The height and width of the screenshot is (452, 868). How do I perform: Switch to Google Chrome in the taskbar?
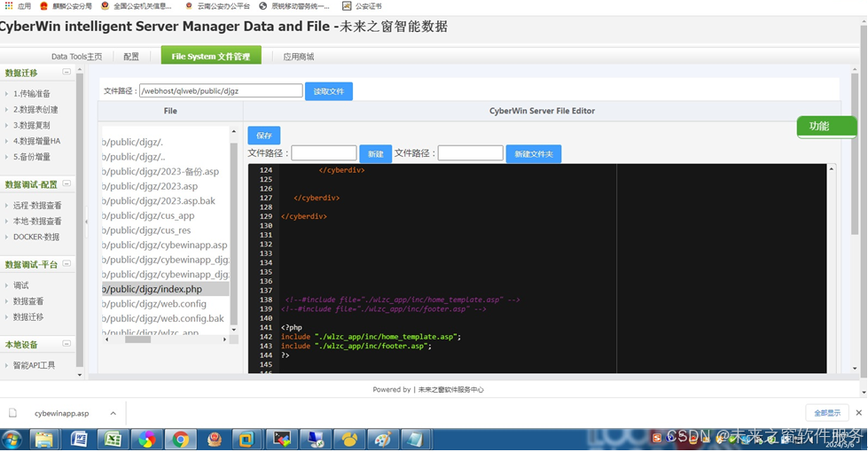(180, 440)
